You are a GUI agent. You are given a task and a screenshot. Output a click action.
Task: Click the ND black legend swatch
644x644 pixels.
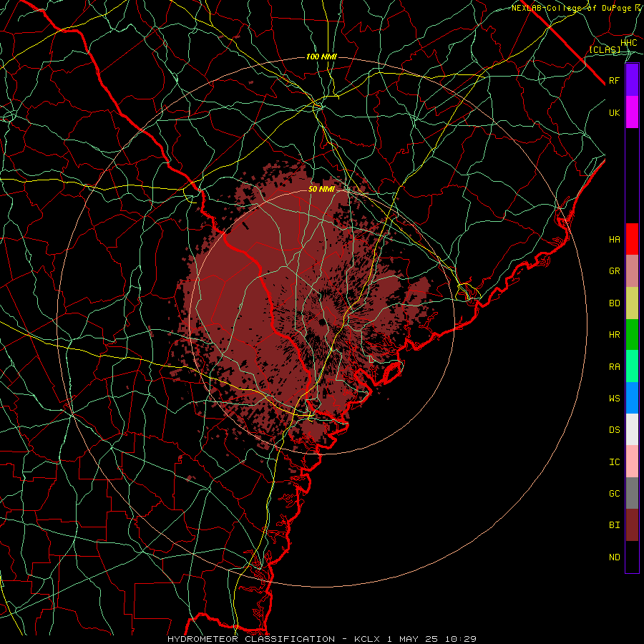pos(632,557)
